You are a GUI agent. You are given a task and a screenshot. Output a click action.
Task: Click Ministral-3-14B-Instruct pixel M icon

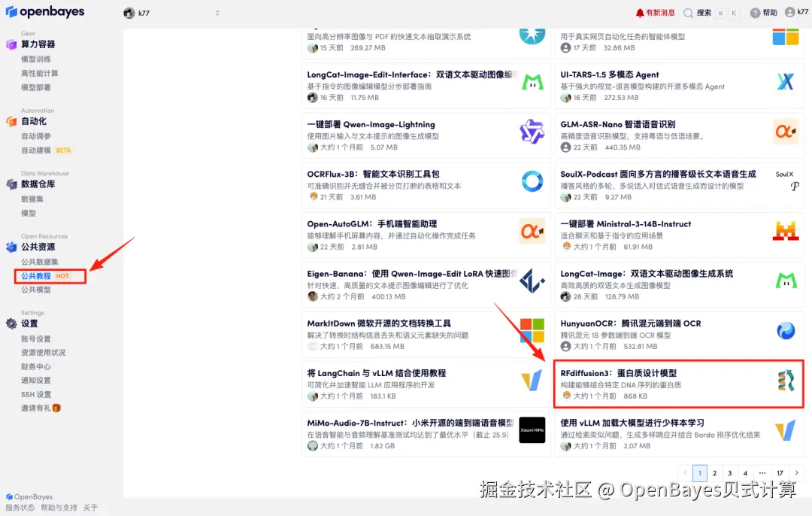[786, 231]
